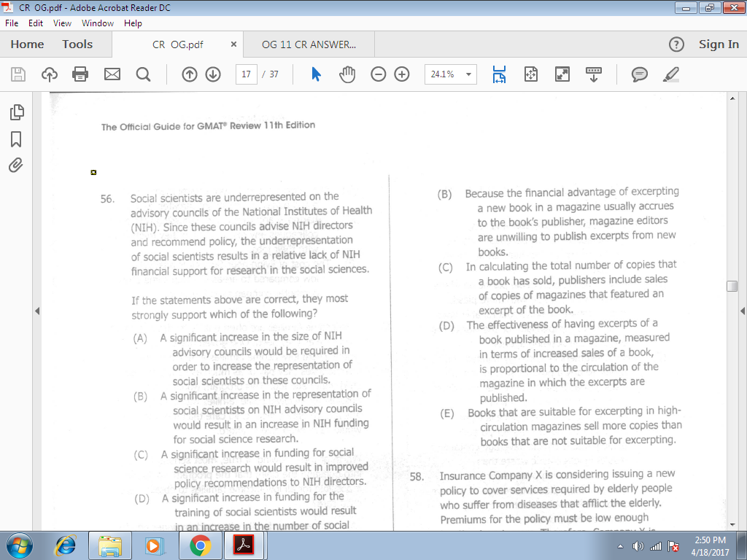
Task: Open the Help menu
Action: coord(133,23)
